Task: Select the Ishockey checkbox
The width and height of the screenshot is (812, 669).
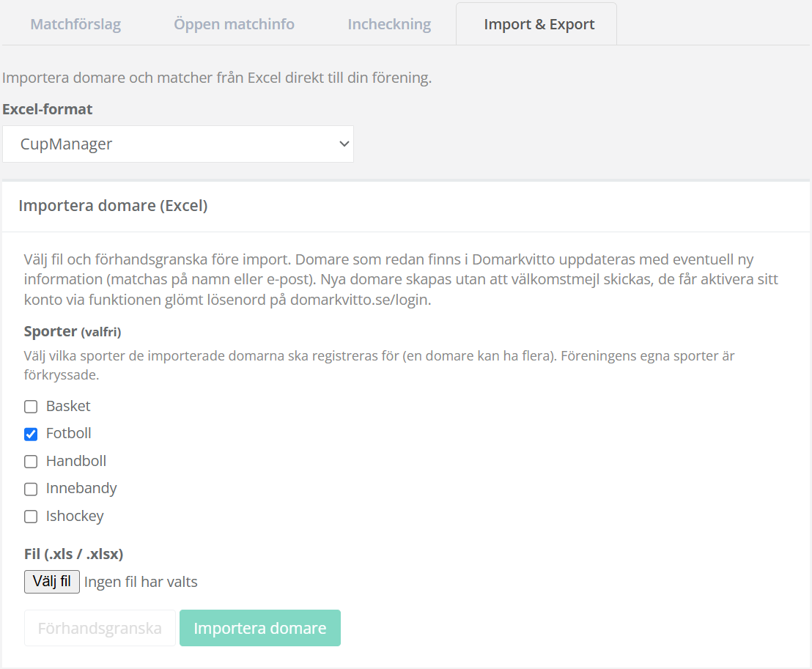Action: 31,517
